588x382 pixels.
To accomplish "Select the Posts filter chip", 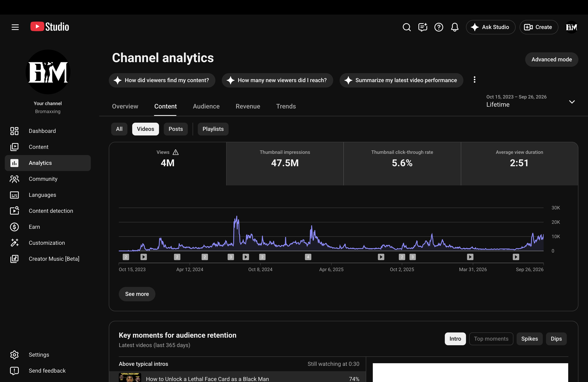I will [176, 129].
